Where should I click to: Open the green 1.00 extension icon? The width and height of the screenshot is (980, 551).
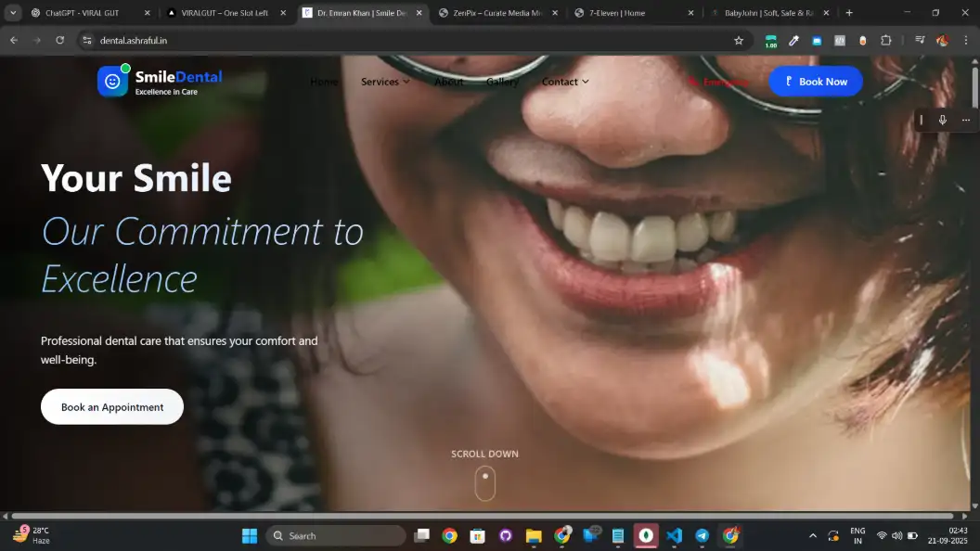point(770,41)
